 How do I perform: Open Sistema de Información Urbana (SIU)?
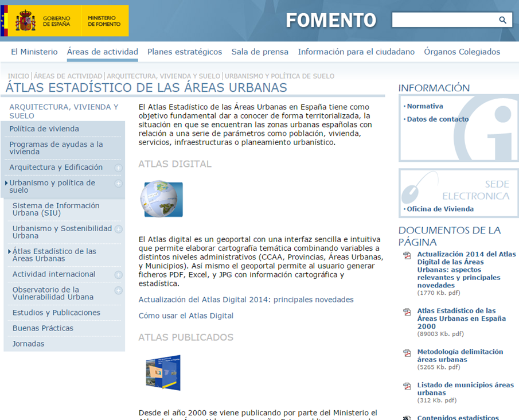click(x=56, y=209)
